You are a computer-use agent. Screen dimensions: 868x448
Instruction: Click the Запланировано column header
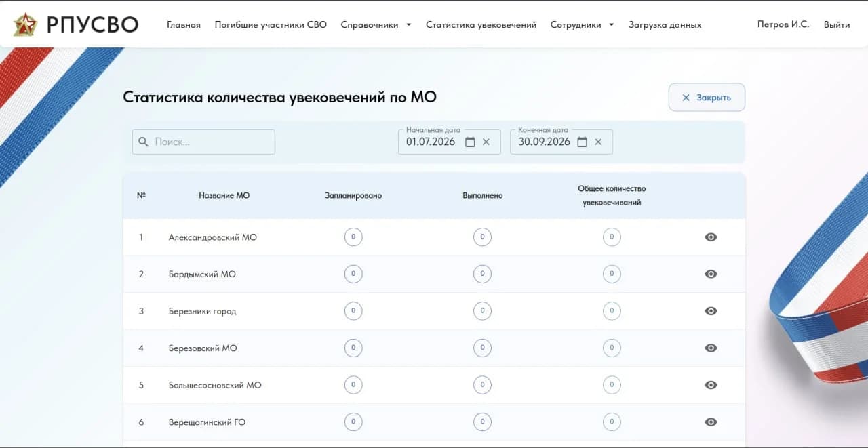pyautogui.click(x=353, y=195)
